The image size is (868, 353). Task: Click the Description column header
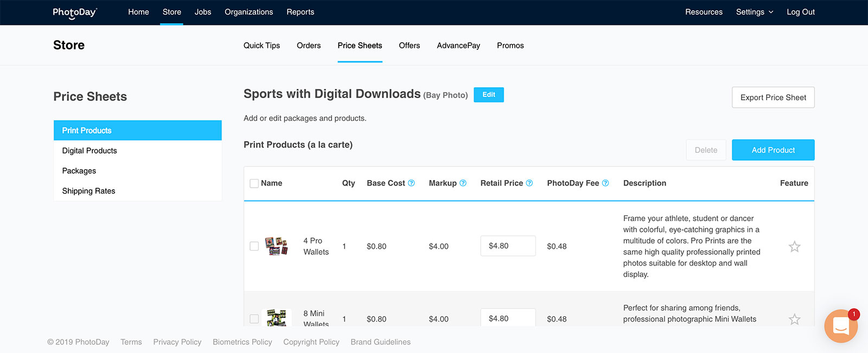[x=644, y=183]
